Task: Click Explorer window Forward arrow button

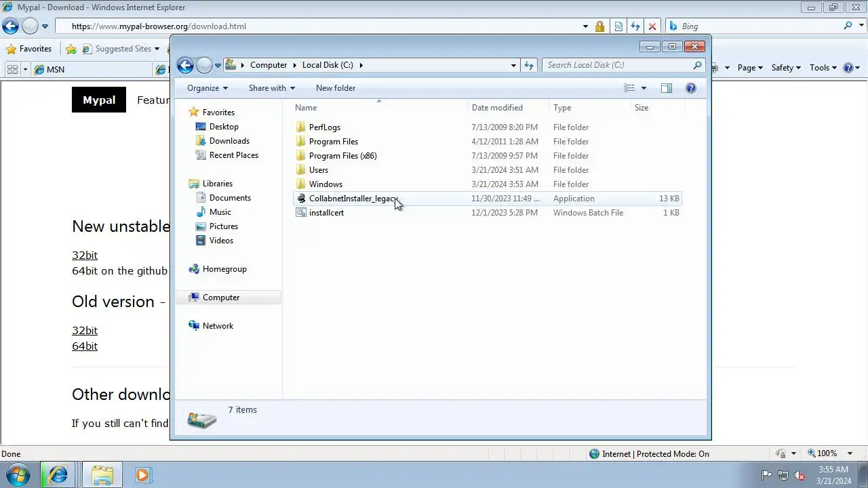Action: coord(204,65)
